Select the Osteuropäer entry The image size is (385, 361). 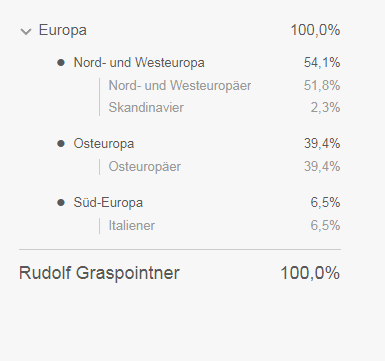(145, 166)
